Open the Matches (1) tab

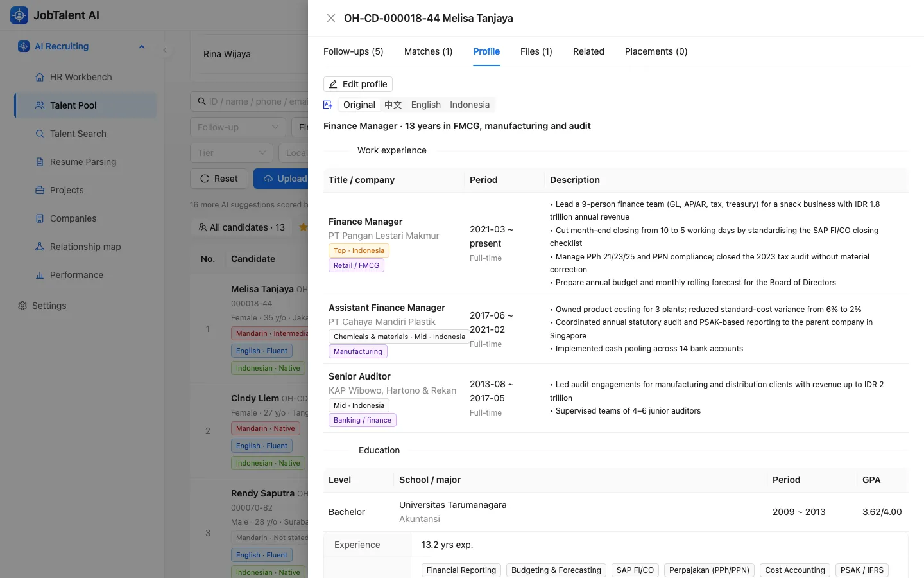(428, 51)
